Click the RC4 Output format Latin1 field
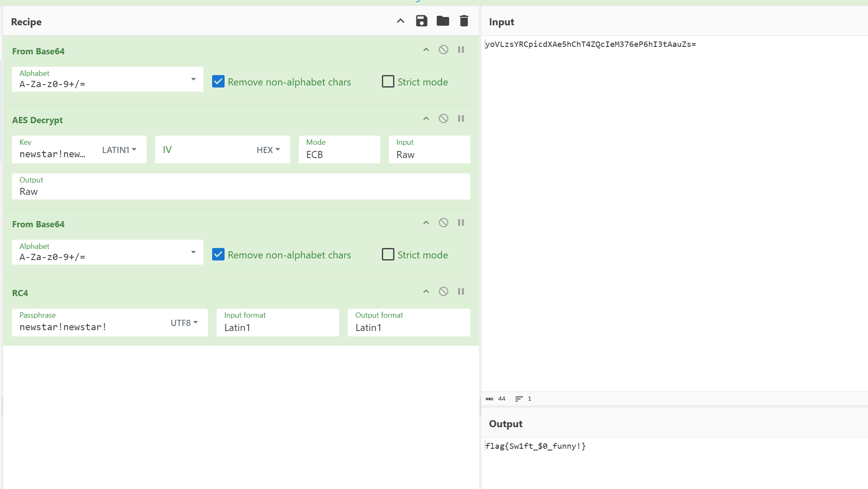Screen dimensions: 868x489 [x=408, y=327]
